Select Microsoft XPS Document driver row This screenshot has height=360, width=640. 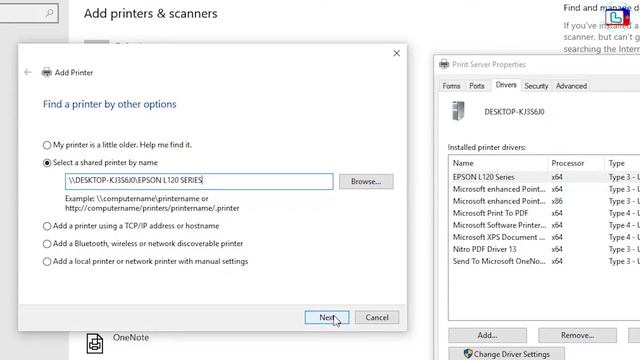[x=544, y=237]
